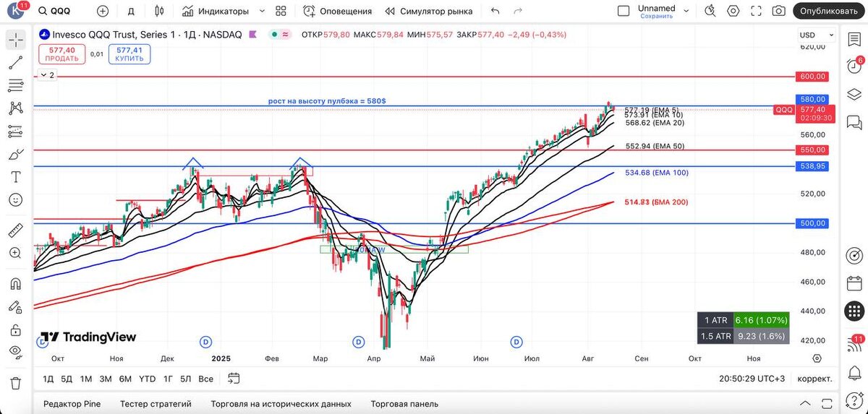Screen dimensions: 868x414
Task: Open the USD currency dropdown
Action: pyautogui.click(x=816, y=35)
